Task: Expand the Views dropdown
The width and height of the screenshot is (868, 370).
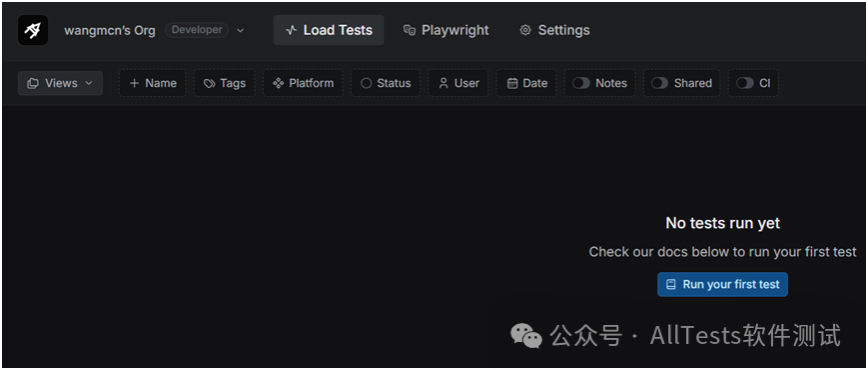Action: click(60, 83)
